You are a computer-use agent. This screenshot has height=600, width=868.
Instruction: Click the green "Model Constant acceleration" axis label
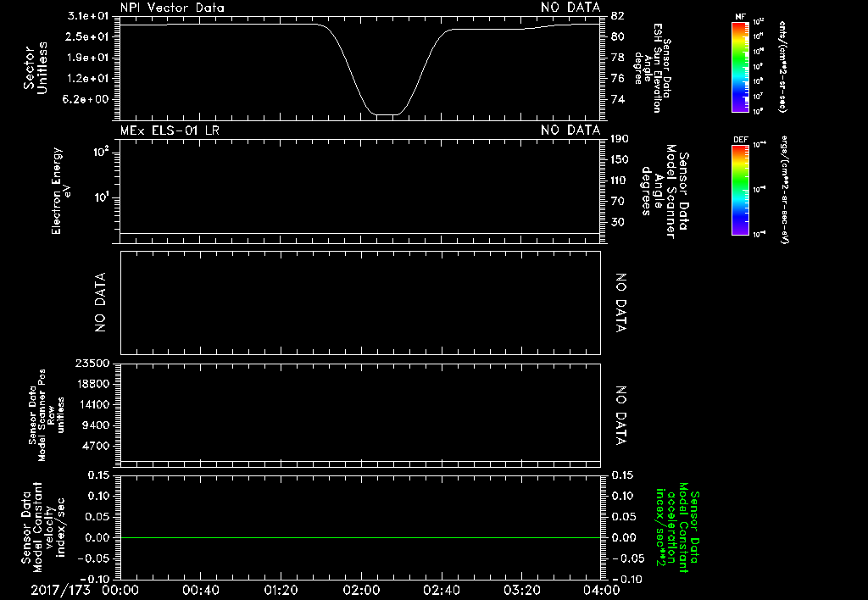coord(677,528)
